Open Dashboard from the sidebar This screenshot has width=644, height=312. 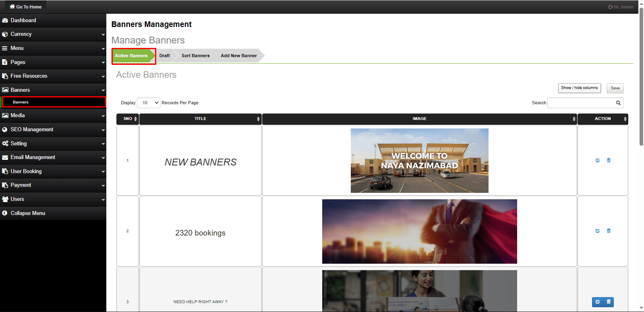click(53, 21)
